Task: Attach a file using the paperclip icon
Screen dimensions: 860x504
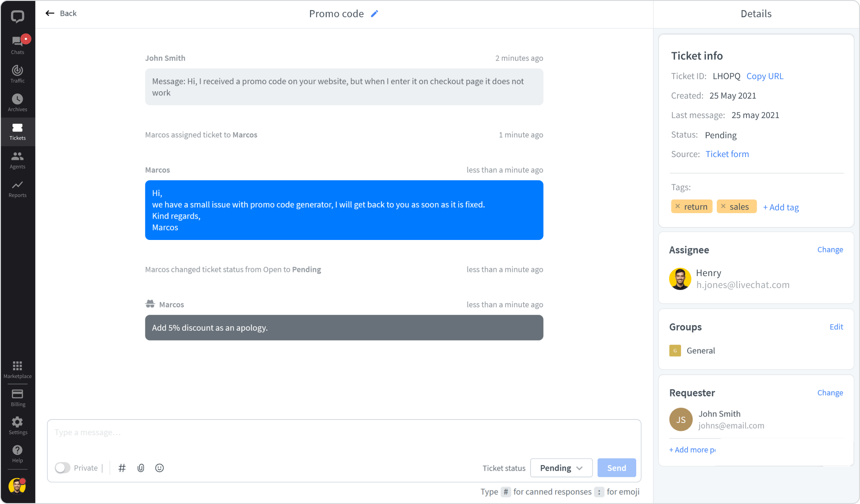Action: 141,468
